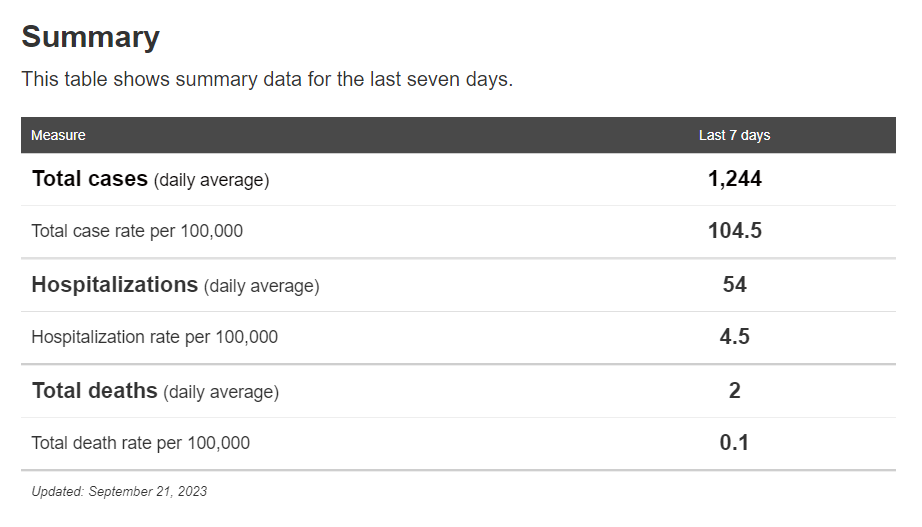The image size is (922, 527).
Task: Click the Updated September 21, 2023 footnote
Action: [119, 492]
